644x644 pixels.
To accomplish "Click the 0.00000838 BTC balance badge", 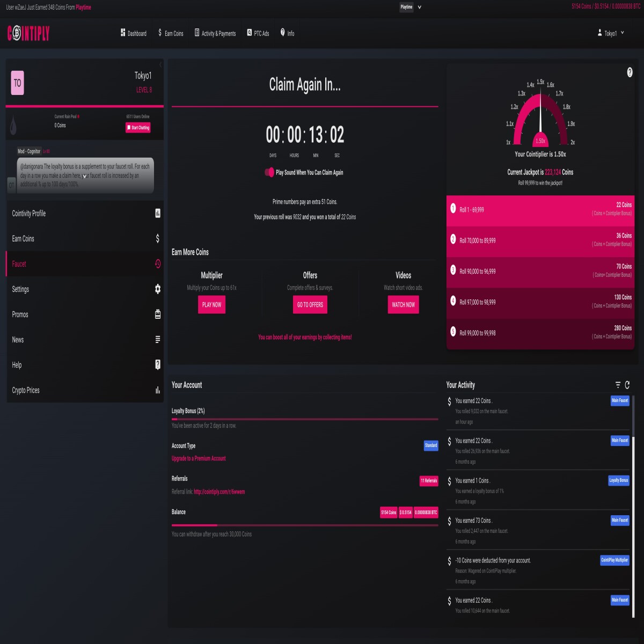I will tap(426, 513).
